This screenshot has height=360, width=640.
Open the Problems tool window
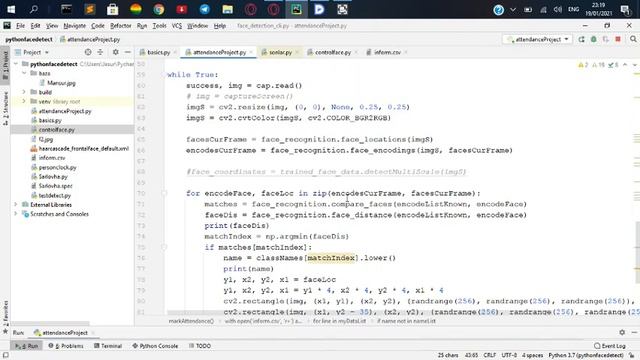[x=66, y=346]
